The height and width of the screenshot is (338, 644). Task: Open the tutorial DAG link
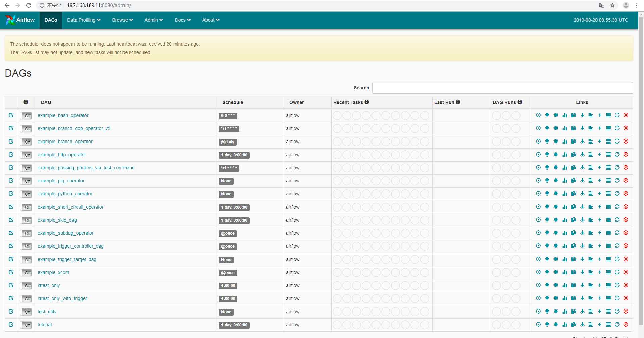pos(45,325)
